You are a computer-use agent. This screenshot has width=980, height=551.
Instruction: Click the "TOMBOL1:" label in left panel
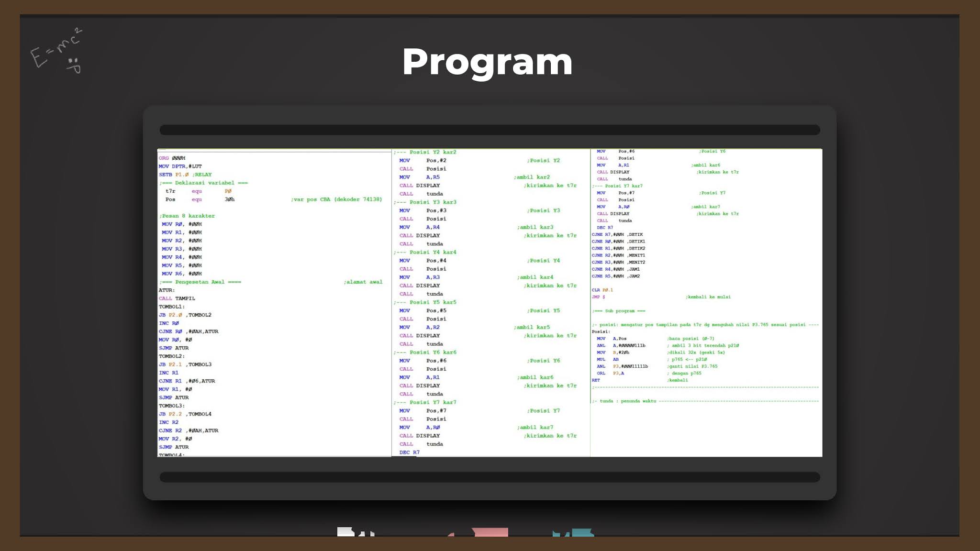pyautogui.click(x=172, y=307)
